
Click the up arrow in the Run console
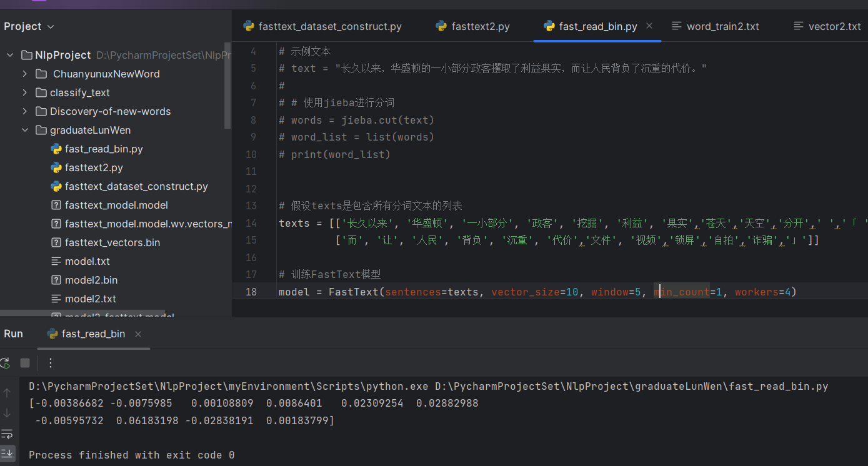coord(7,392)
